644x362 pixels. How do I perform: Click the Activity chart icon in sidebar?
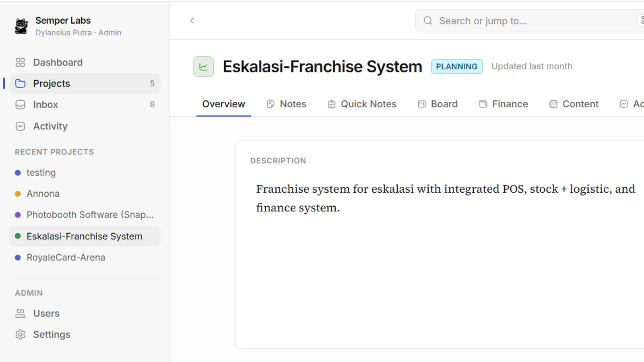(x=20, y=126)
